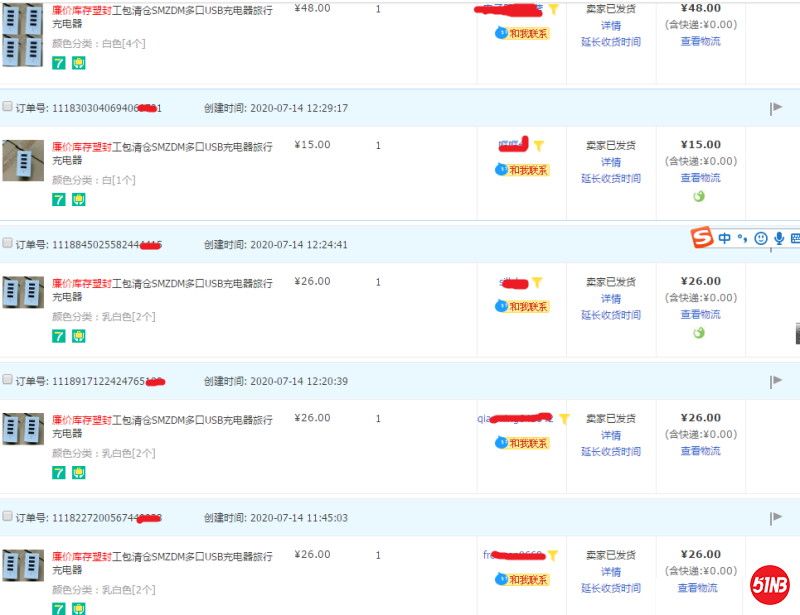Screen dimensions: 800x615
Task: Mark the 12:20:39 order with its flag icon
Action: point(776,381)
